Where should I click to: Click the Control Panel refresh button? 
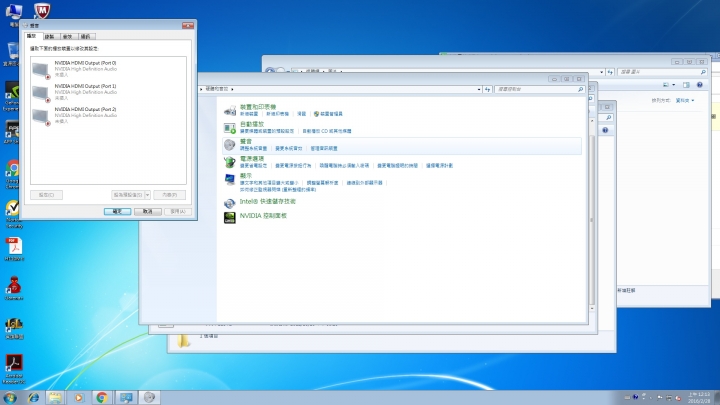[488, 89]
